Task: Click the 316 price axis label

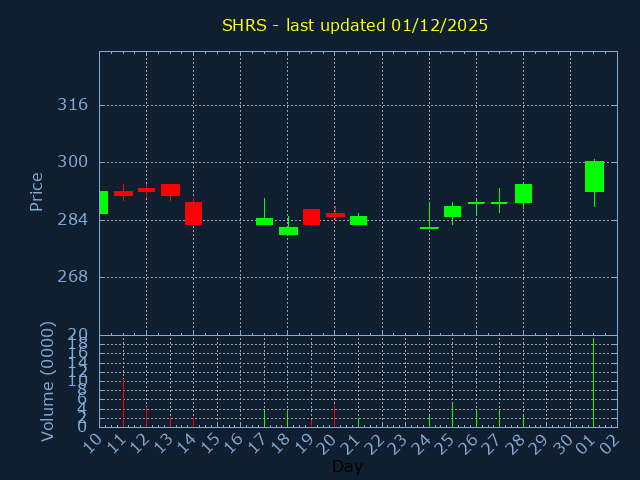Action: click(x=72, y=105)
